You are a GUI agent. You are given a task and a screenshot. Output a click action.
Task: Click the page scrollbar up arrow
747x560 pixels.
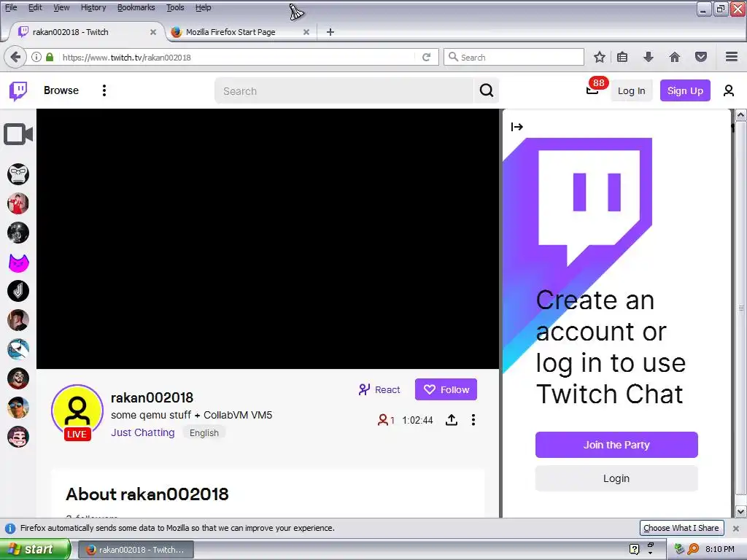[741, 114]
